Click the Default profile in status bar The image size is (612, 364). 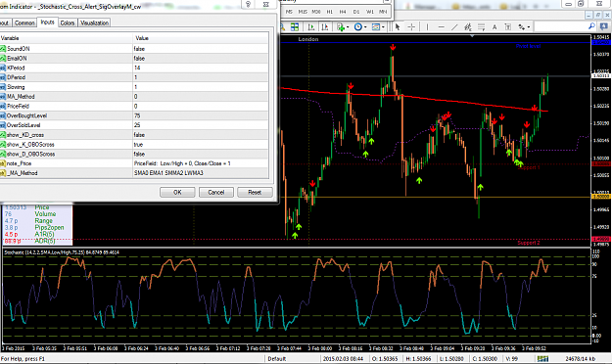pos(277,358)
